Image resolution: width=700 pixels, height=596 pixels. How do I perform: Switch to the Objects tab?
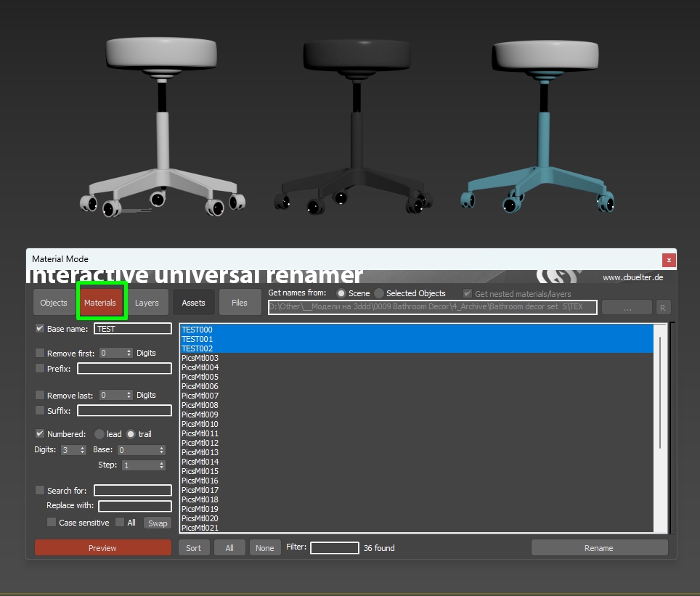pos(54,302)
